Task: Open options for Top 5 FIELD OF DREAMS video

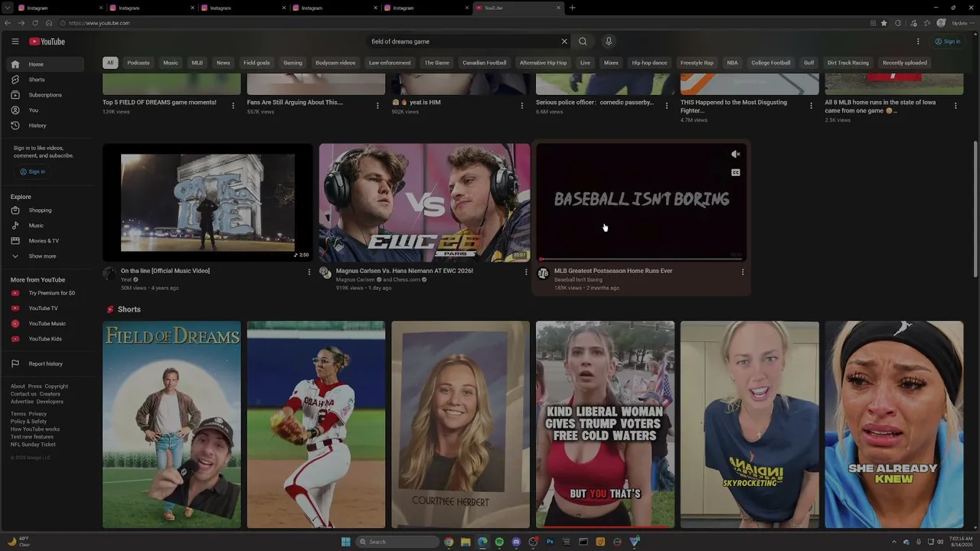Action: (234, 106)
